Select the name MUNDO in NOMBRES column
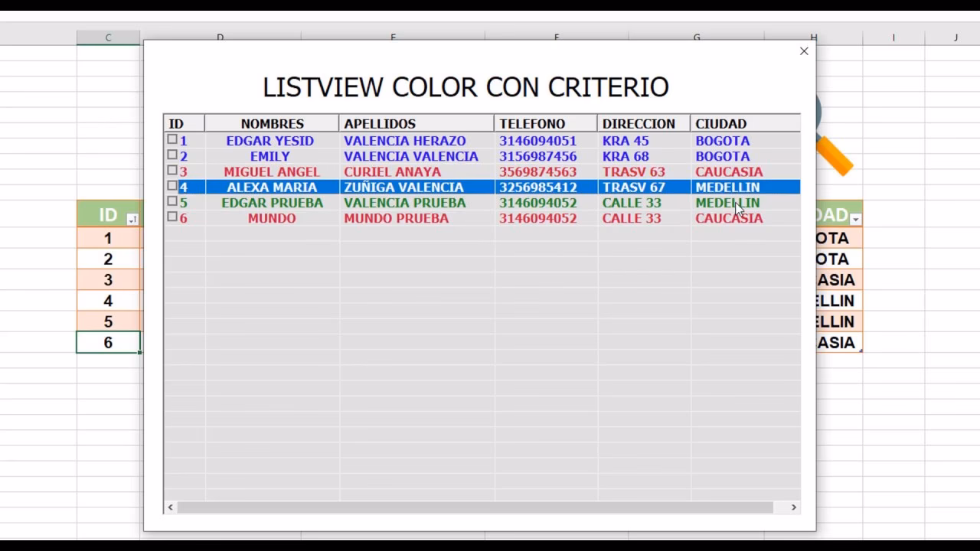The height and width of the screenshot is (551, 980). pyautogui.click(x=272, y=218)
